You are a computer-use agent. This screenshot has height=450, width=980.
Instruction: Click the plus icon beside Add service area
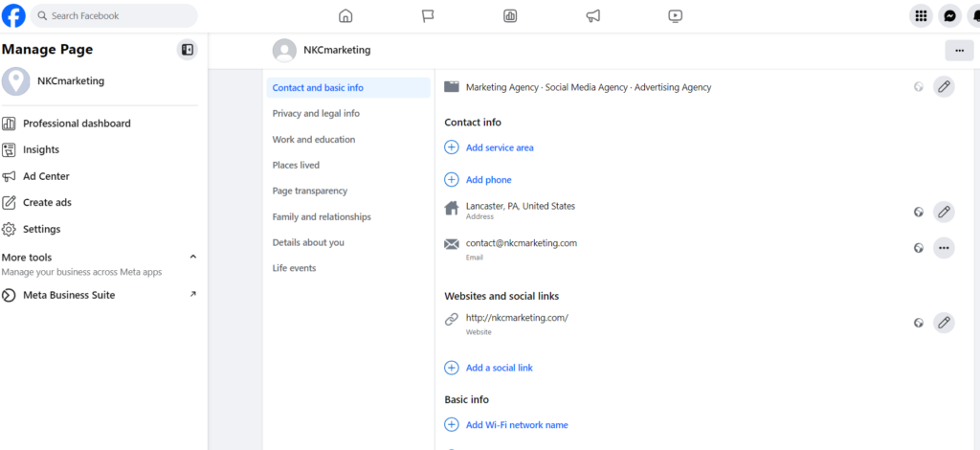452,147
